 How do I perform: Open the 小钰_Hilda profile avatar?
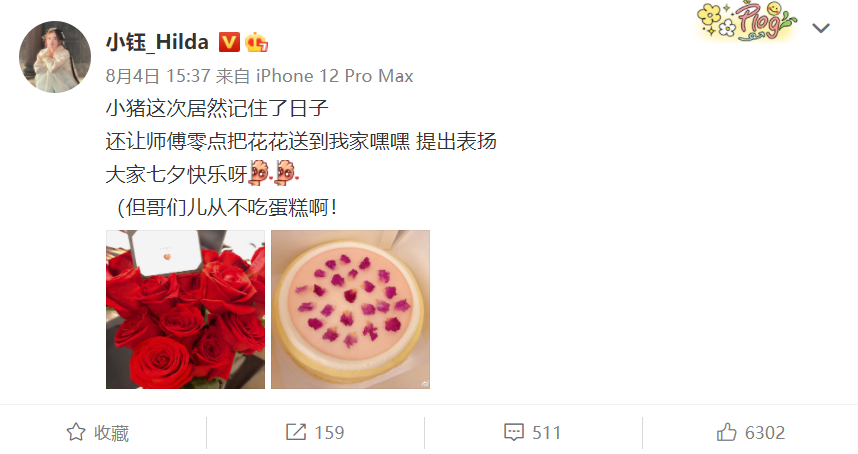coord(55,57)
